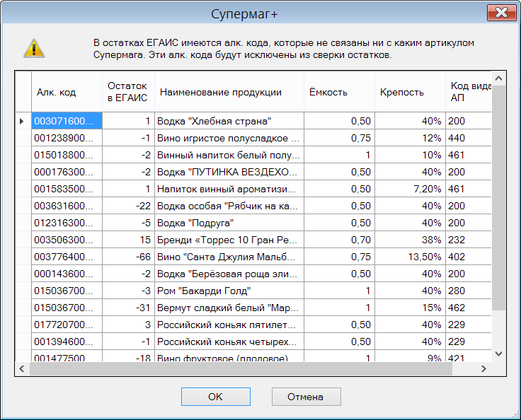Select the Российский коньяк пятилет... cell
Viewport: 521px width, 420px height.
229,324
